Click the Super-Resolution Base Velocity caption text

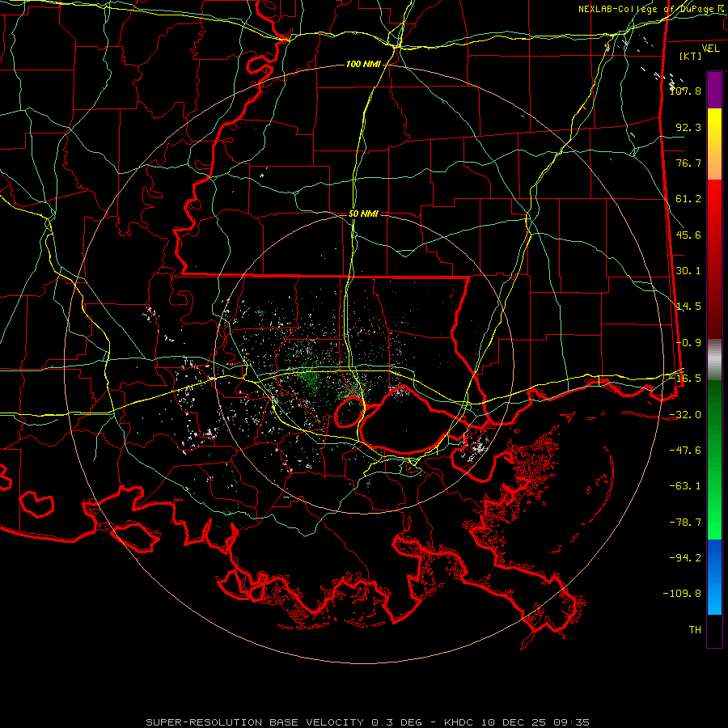tap(367, 722)
